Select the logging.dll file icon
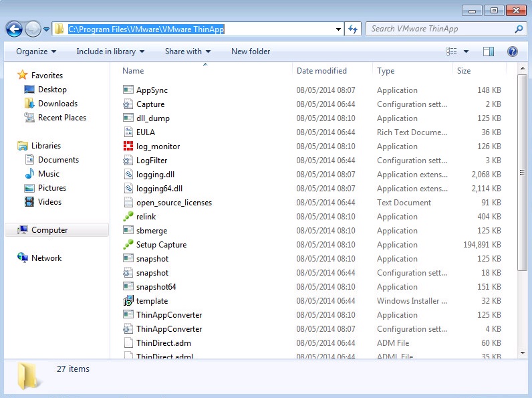 point(128,174)
